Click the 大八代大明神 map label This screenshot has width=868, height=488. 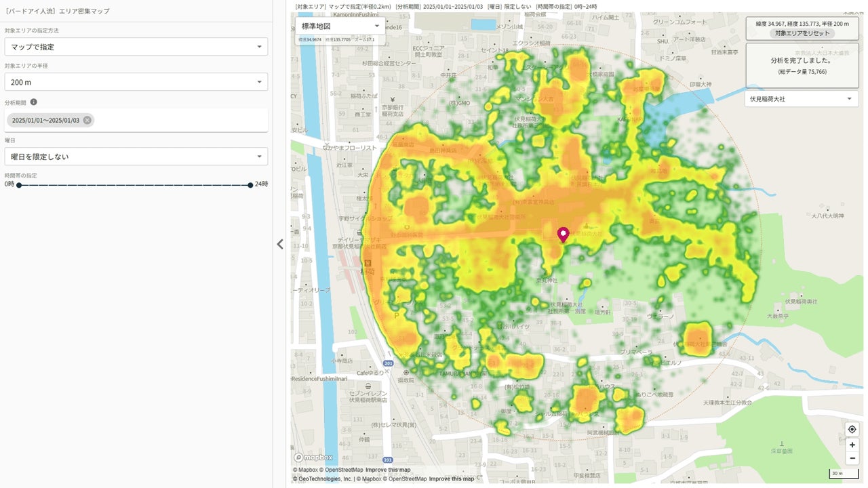click(827, 216)
